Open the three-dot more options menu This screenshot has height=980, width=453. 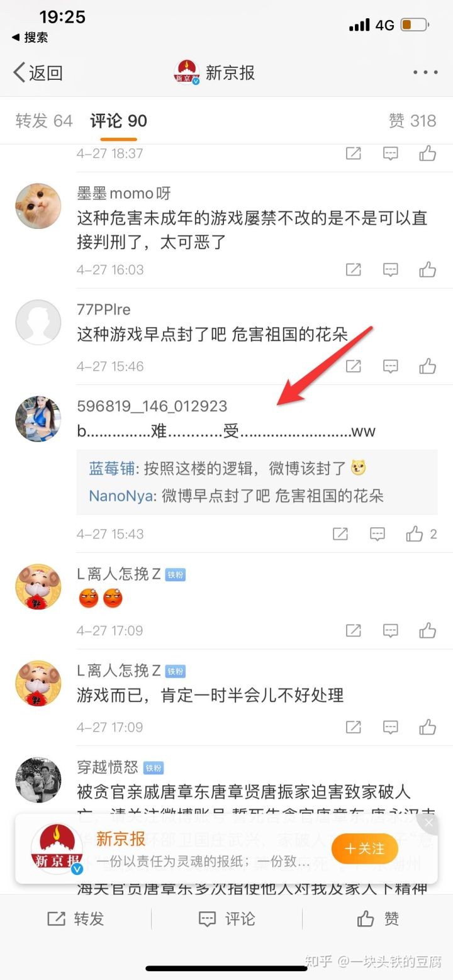(425, 73)
